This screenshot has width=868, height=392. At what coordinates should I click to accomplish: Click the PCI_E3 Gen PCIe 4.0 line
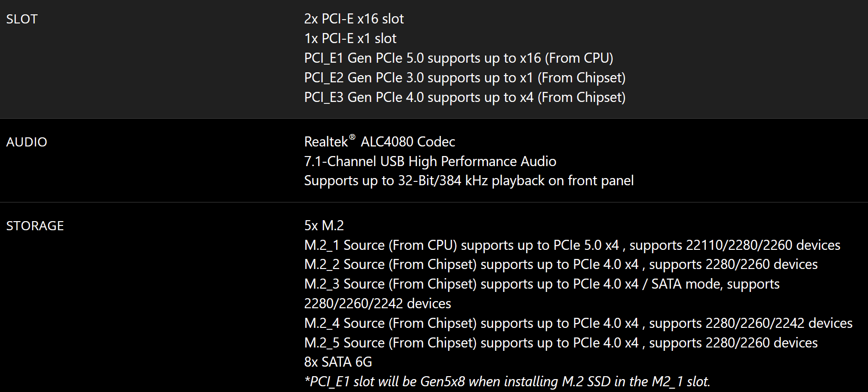(464, 98)
